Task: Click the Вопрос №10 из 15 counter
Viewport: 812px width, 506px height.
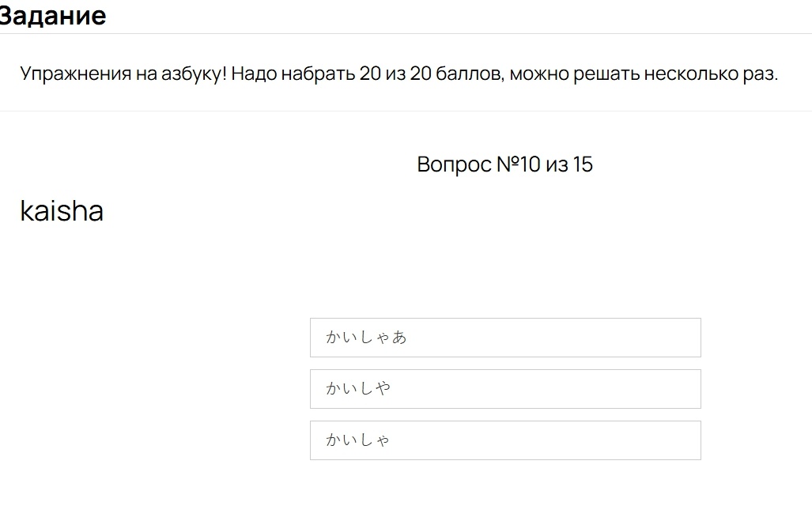Action: [x=506, y=164]
